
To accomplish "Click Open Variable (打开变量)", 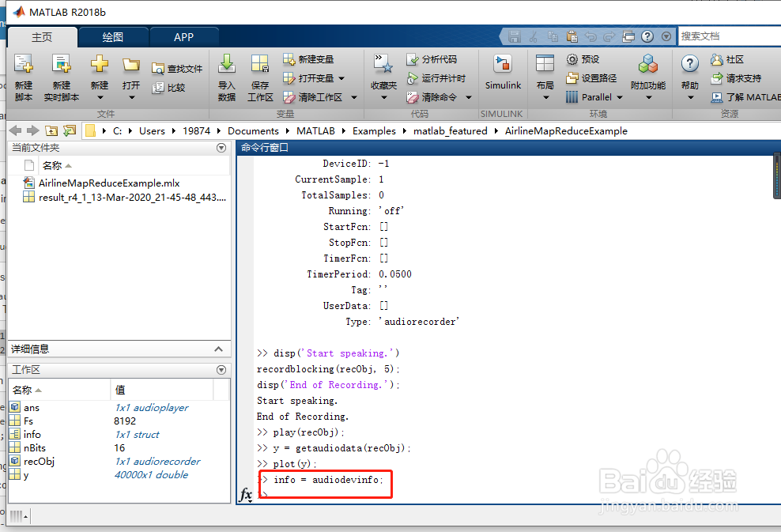I will tap(309, 78).
